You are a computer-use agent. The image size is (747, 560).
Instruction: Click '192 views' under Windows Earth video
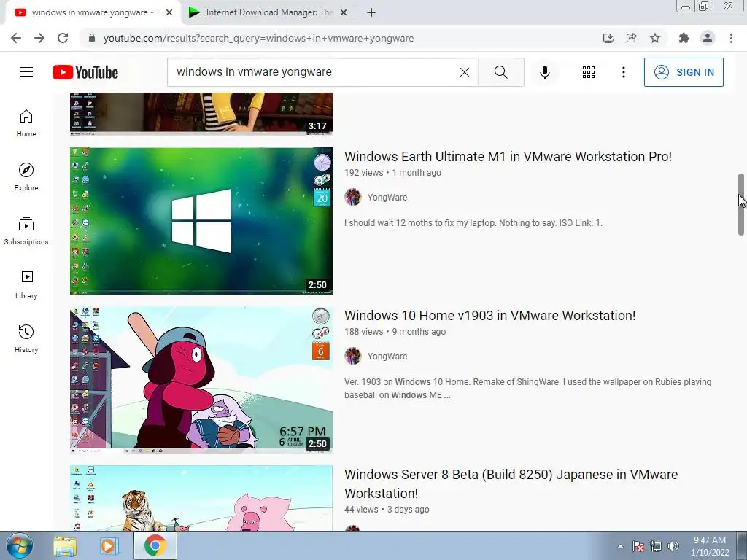pyautogui.click(x=363, y=172)
